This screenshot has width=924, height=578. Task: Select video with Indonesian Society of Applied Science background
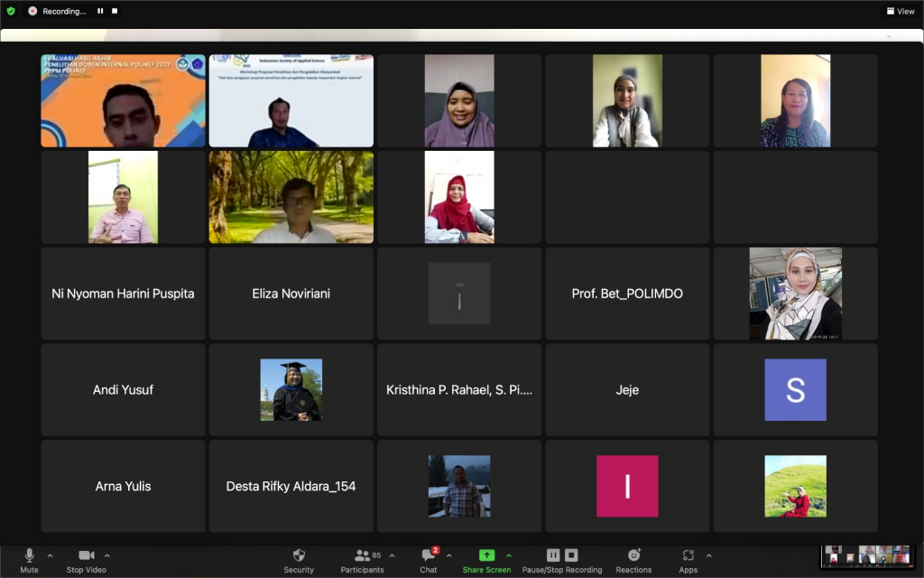[291, 101]
